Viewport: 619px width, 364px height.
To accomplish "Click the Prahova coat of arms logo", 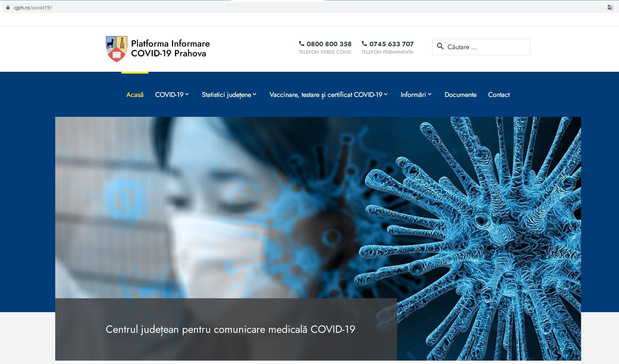I will tap(116, 49).
